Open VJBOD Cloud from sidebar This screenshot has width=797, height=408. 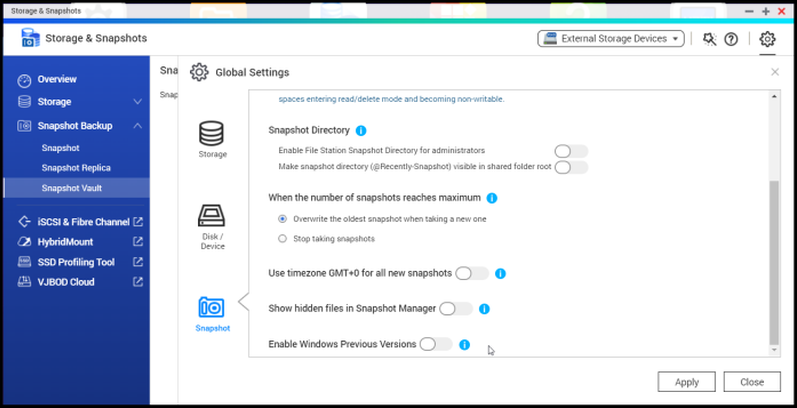click(66, 282)
